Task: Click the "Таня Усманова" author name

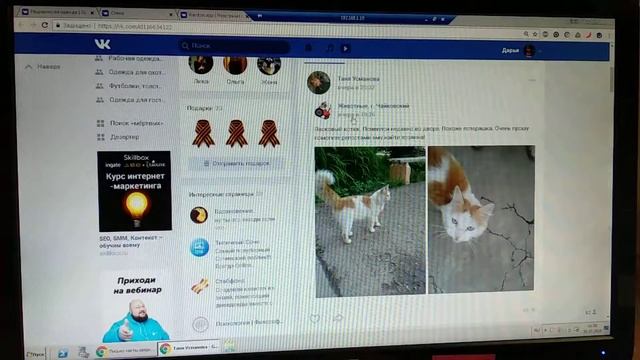Action: coord(358,79)
